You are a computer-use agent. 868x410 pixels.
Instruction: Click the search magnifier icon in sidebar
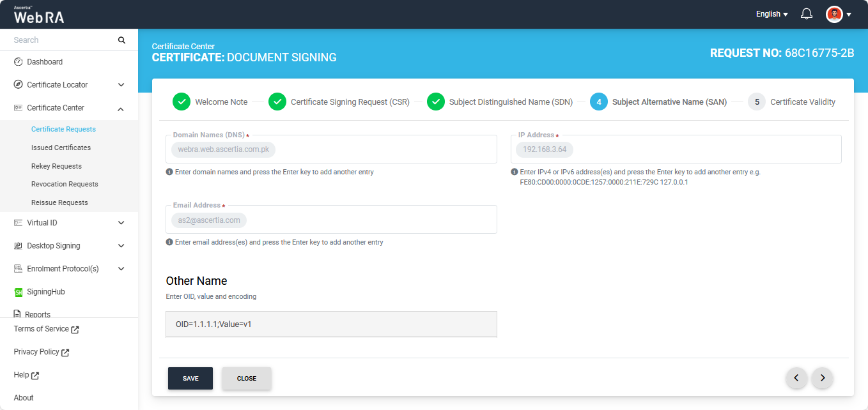tap(121, 40)
